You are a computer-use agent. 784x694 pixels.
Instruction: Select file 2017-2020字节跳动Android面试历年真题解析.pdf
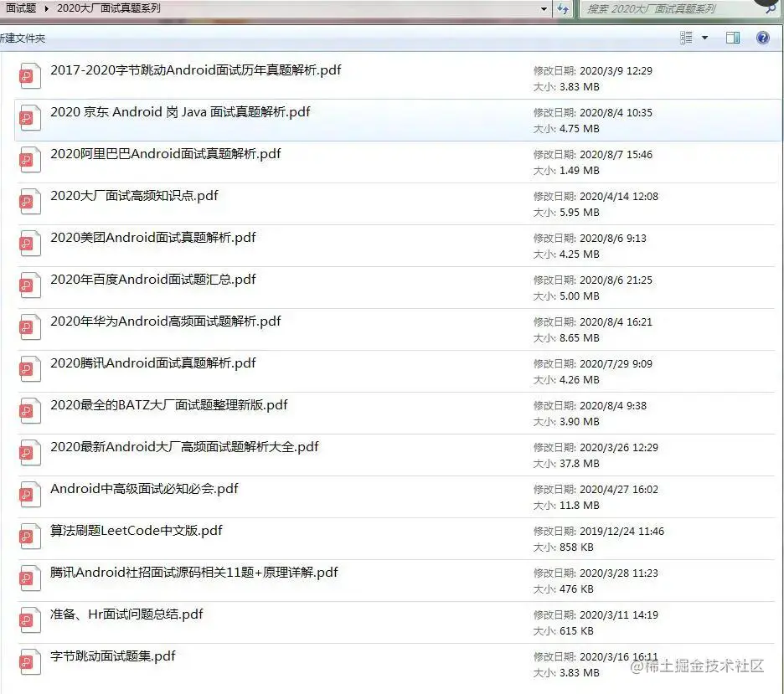pos(195,70)
